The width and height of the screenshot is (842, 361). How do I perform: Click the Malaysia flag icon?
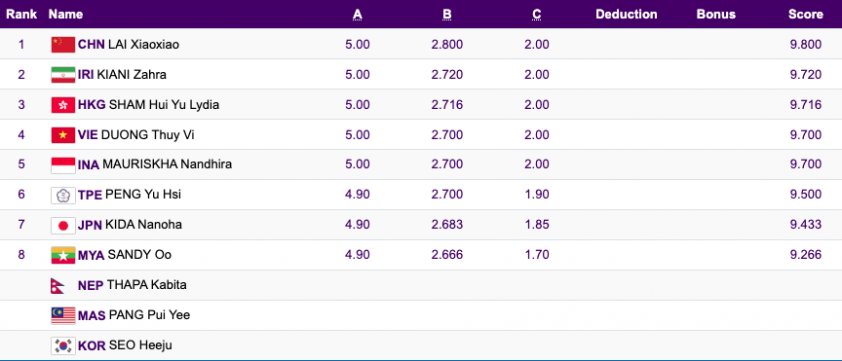coord(63,315)
